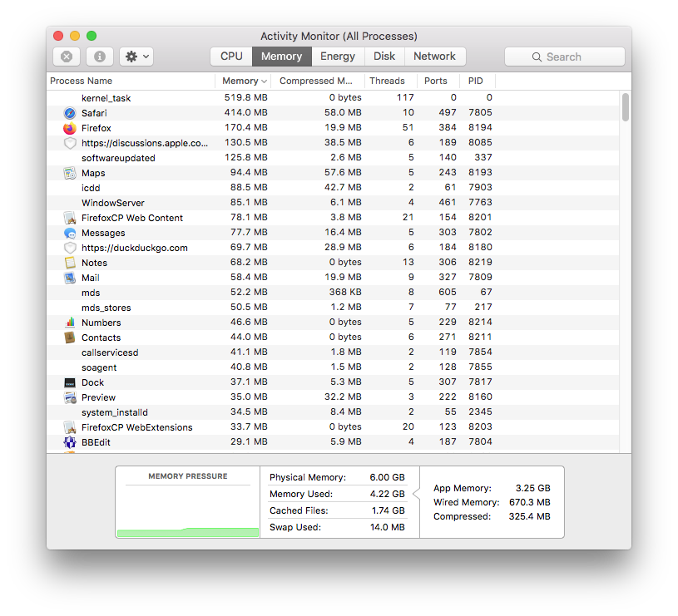Select the callservicesd process
This screenshot has width=678, height=616.
332,352
